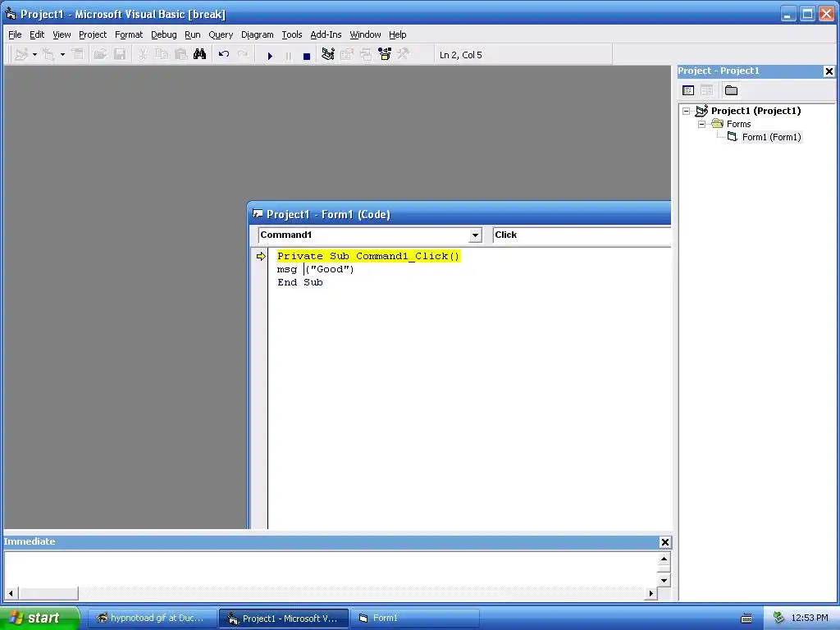The width and height of the screenshot is (840, 630).
Task: Click View Code icon in Project panel
Action: point(688,90)
